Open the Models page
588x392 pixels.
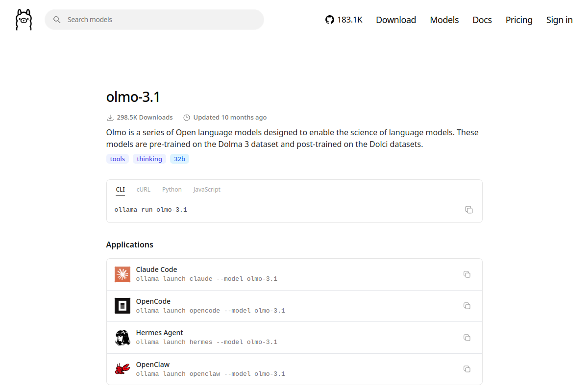(444, 20)
